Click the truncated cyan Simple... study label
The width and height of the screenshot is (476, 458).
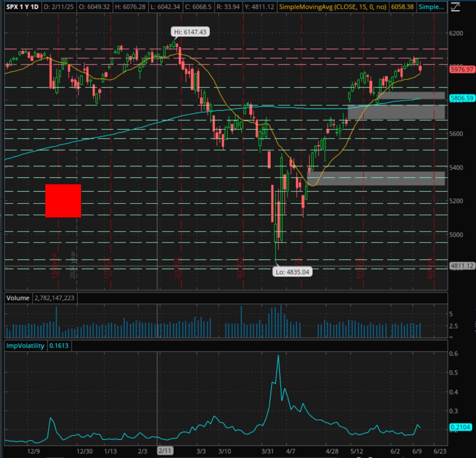(x=431, y=7)
